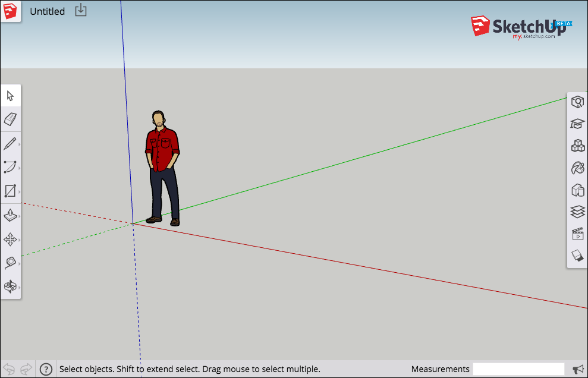Screen dimensions: 588x378
Task: Select the Rectangle shape tool
Action: tap(10, 191)
